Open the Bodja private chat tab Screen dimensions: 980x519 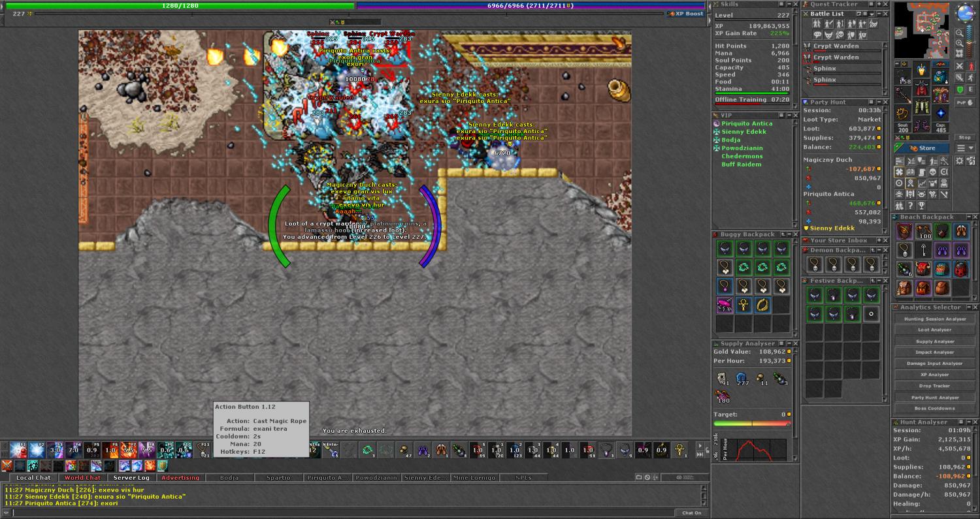pos(229,478)
